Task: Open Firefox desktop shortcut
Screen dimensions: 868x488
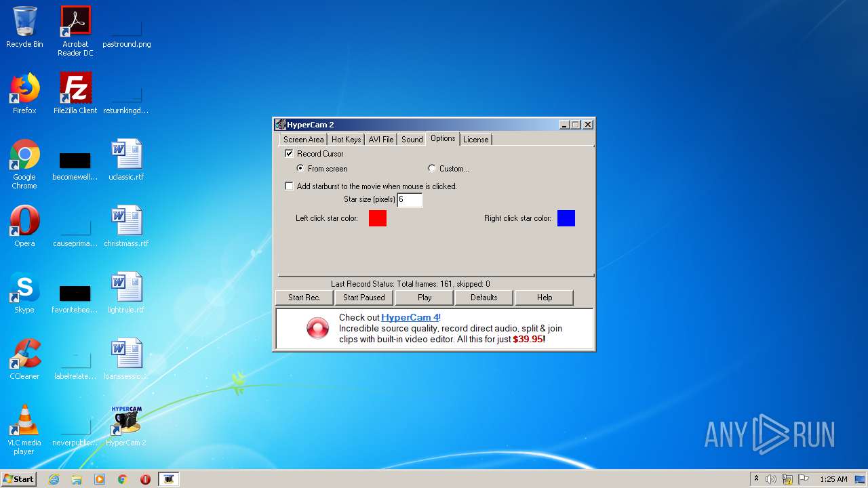Action: click(24, 94)
